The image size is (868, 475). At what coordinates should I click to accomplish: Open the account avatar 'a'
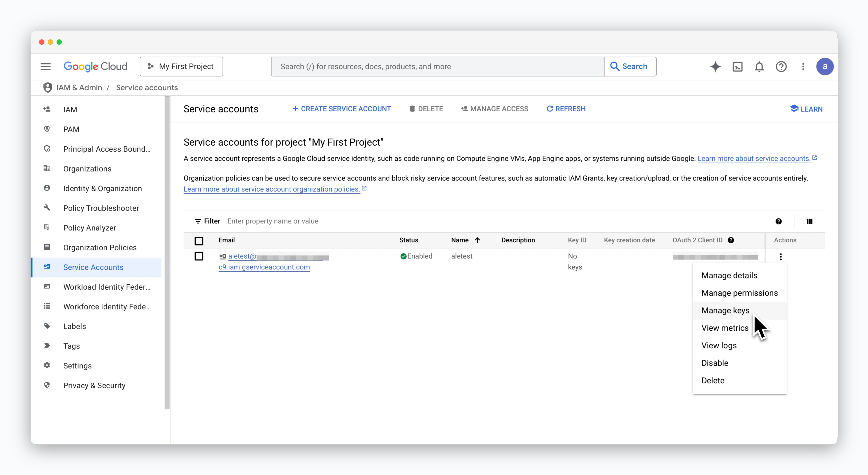coord(824,66)
